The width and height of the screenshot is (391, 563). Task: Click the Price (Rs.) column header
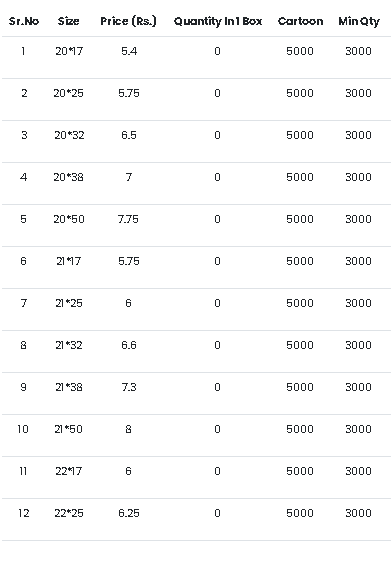click(x=129, y=21)
